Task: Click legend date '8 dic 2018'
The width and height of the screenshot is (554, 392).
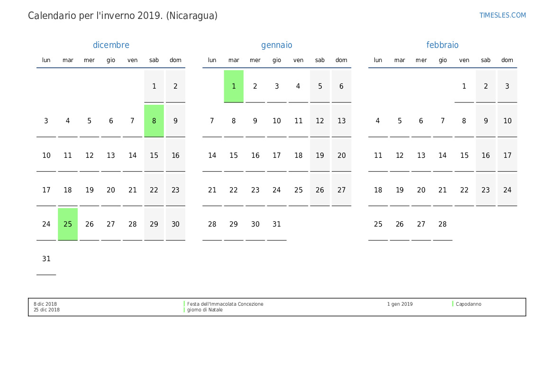Action: coord(45,304)
